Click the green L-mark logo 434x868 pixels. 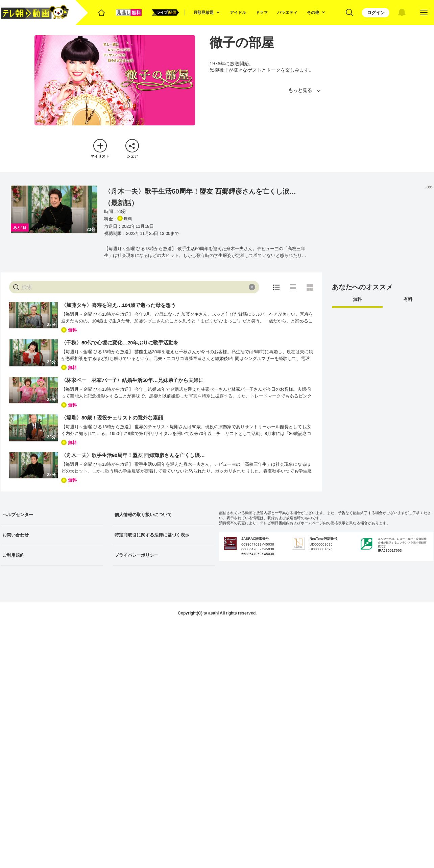pos(366,544)
